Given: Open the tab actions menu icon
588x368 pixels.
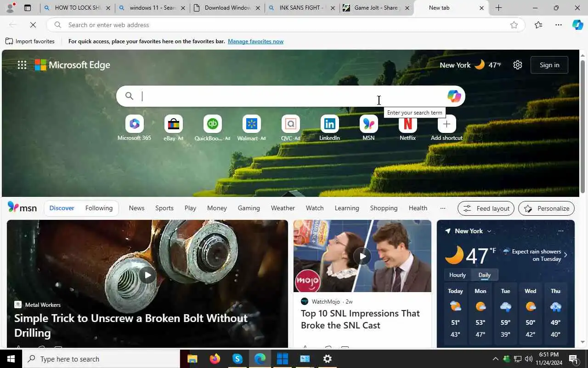Looking at the screenshot, I should tap(28, 8).
